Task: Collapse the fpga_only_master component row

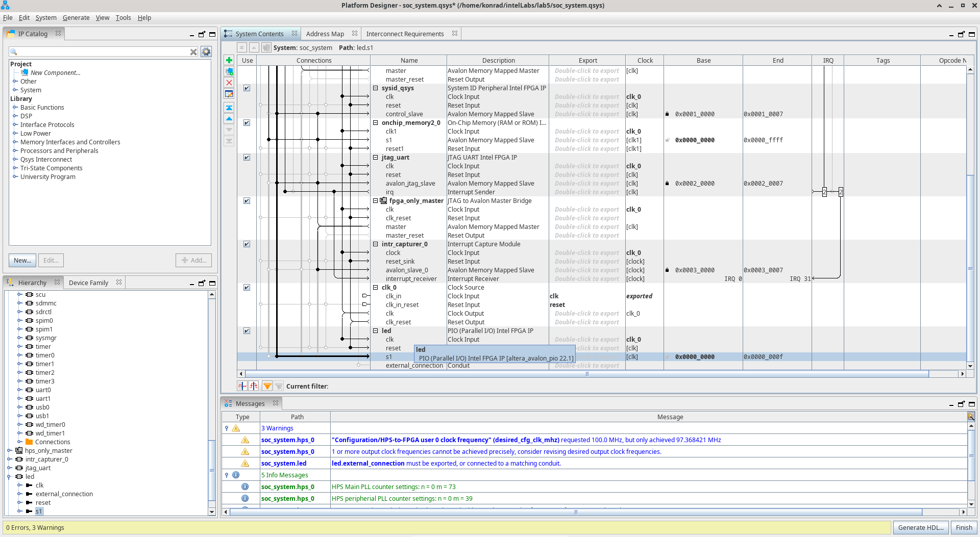Action: [x=376, y=201]
